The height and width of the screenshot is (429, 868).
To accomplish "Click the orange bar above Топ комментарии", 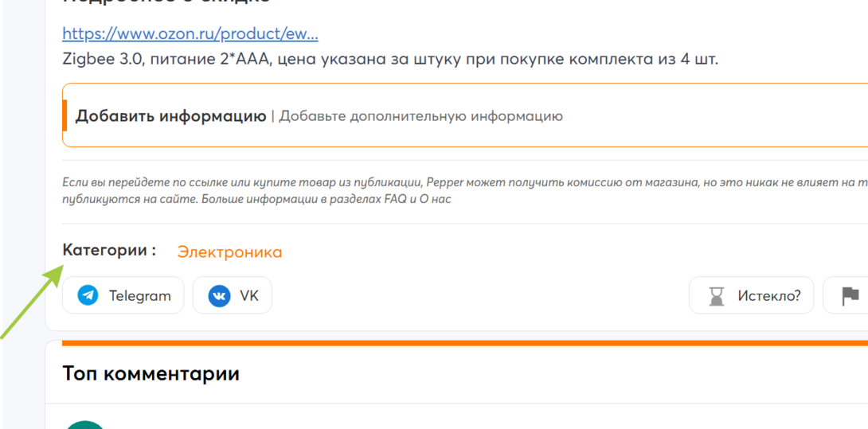I will (465, 343).
